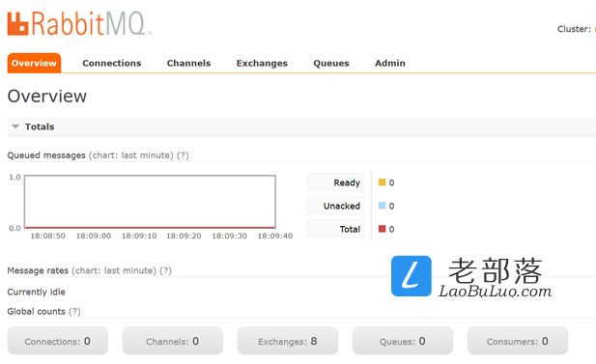Collapse the Totals section triangle
Image resolution: width=596 pixels, height=364 pixels.
(x=15, y=126)
